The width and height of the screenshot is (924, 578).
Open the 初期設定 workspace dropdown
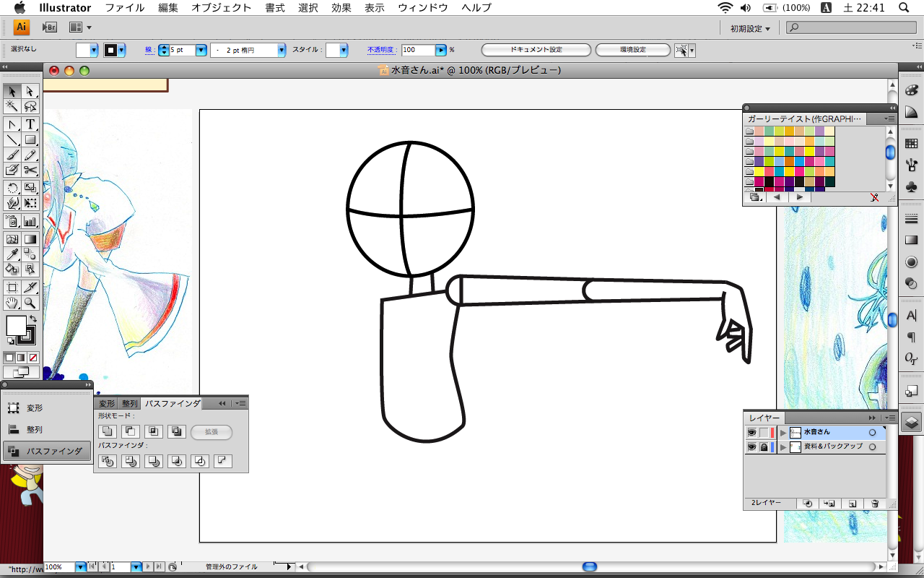pos(750,28)
